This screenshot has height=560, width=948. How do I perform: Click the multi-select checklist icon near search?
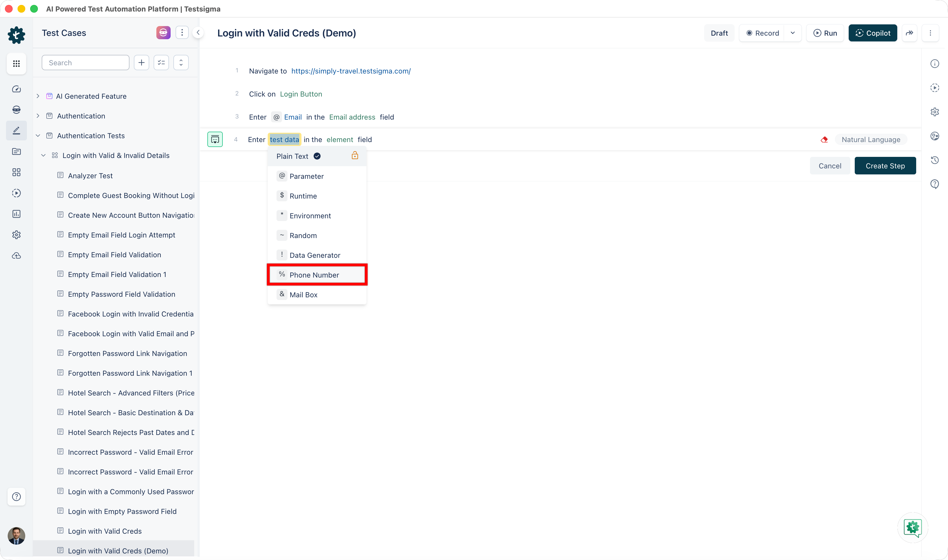click(x=161, y=63)
